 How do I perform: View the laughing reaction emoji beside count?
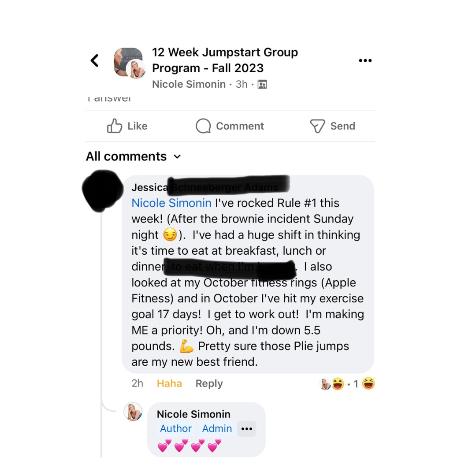tap(368, 383)
